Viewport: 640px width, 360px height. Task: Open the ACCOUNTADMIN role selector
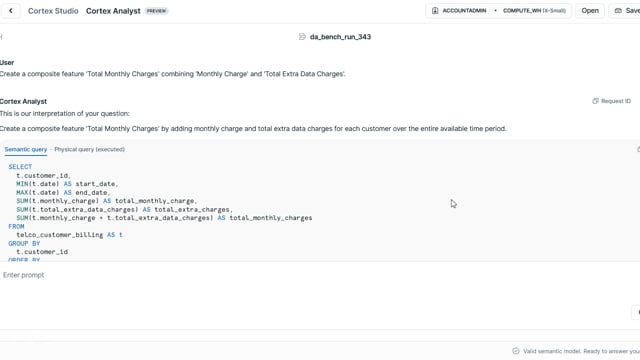pyautogui.click(x=459, y=11)
